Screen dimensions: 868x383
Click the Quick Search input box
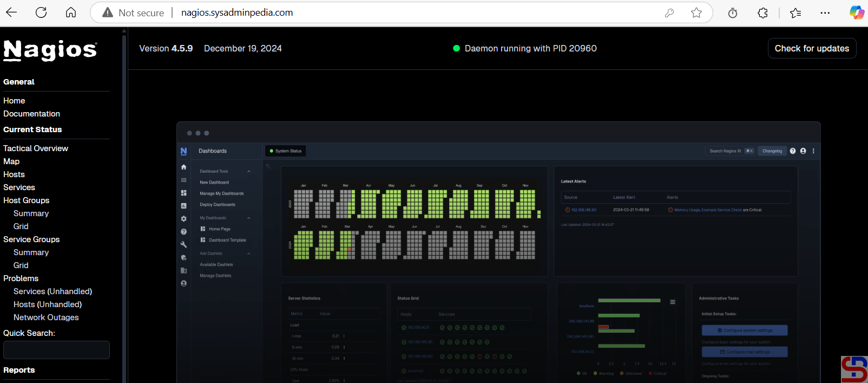coord(56,350)
